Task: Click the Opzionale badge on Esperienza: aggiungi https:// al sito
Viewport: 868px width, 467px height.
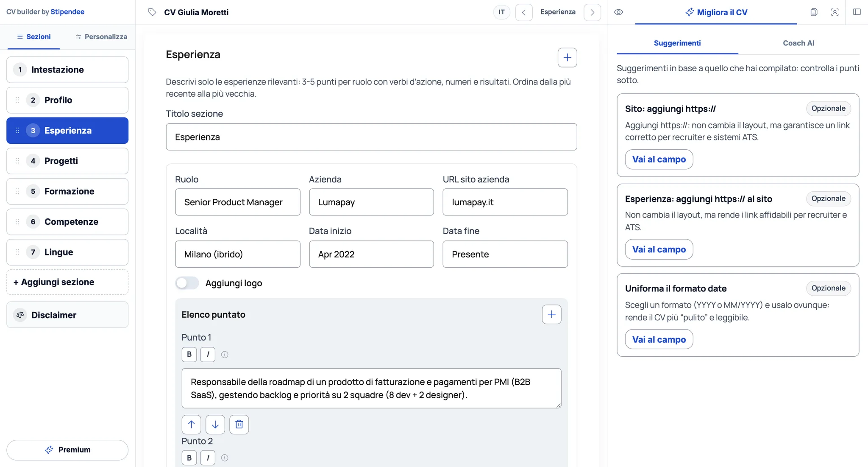Action: coord(828,199)
